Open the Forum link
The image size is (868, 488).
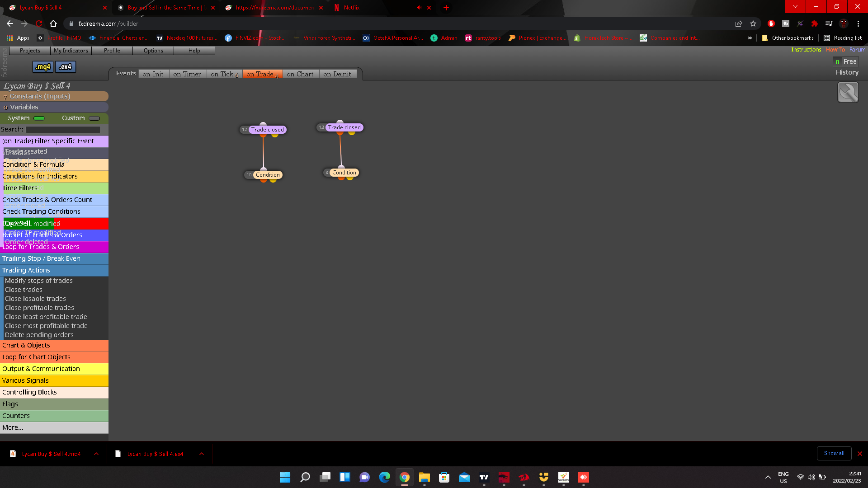[857, 50]
